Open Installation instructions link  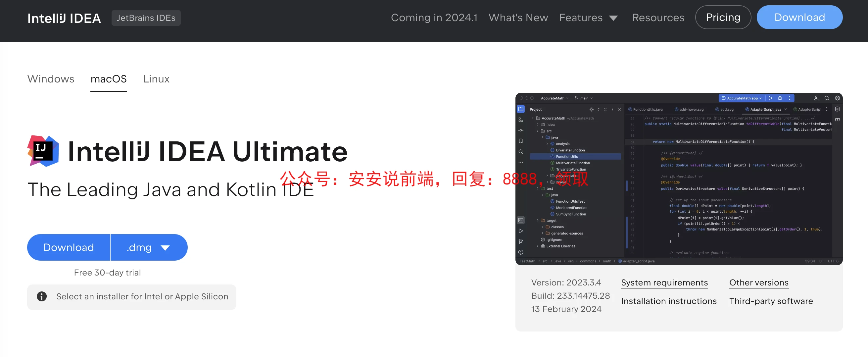(x=668, y=301)
